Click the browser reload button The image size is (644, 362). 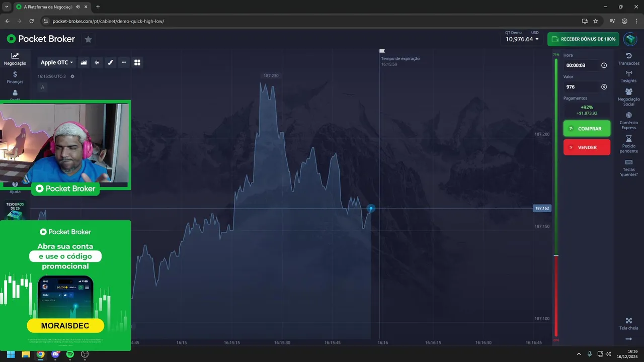click(32, 21)
